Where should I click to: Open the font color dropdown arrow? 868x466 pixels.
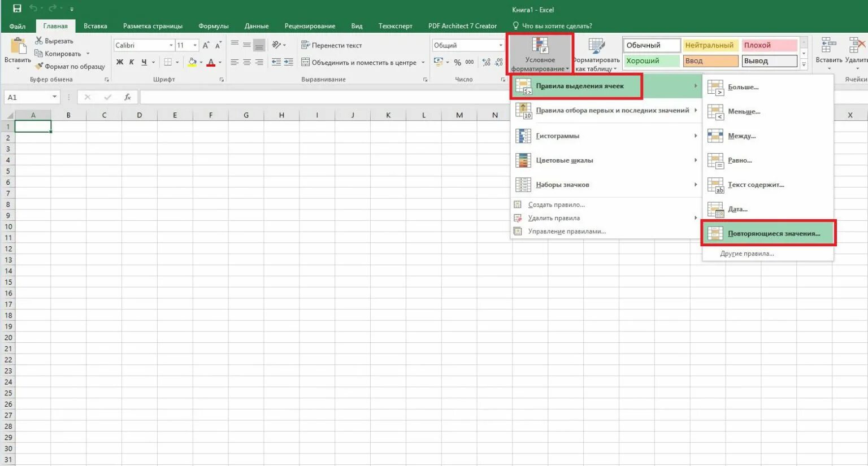click(220, 62)
